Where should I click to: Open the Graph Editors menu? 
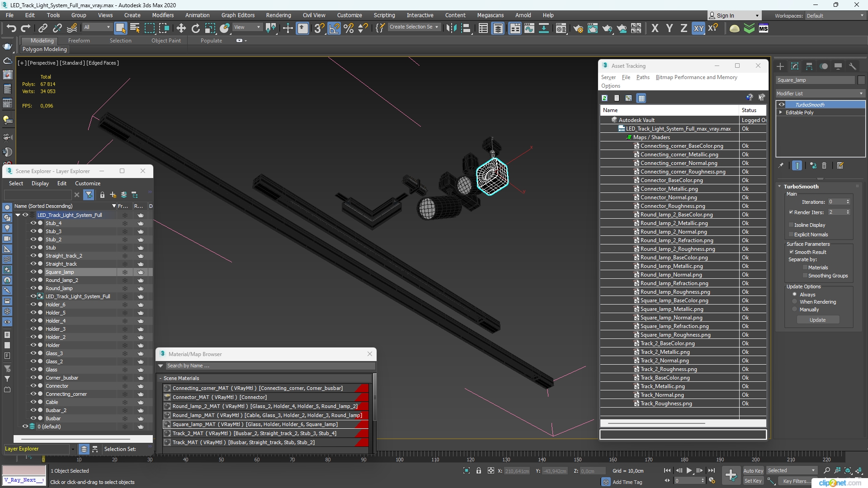point(238,15)
